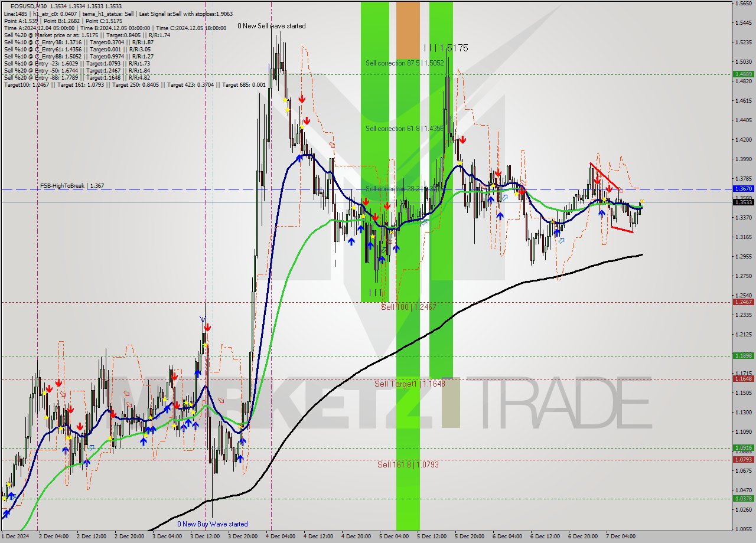Viewport: 756px width, 543px height.
Task: Click the green 1.1898 price tag on axis
Action: [x=743, y=355]
